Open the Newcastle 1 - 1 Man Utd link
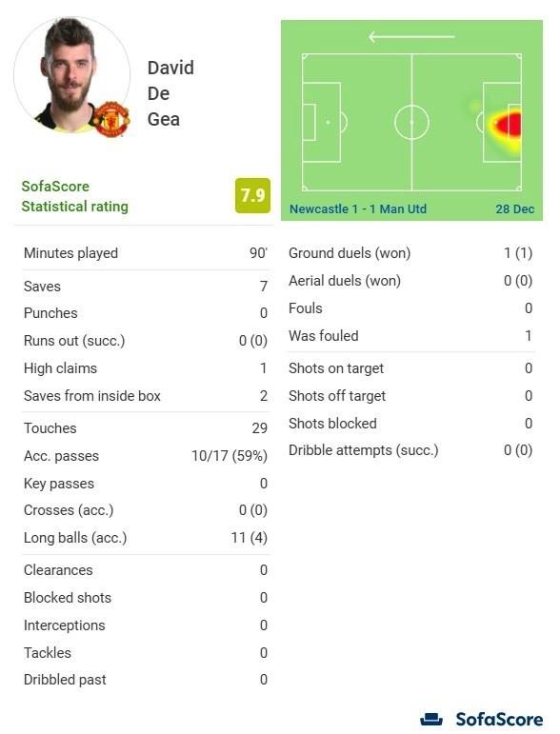 click(x=358, y=208)
